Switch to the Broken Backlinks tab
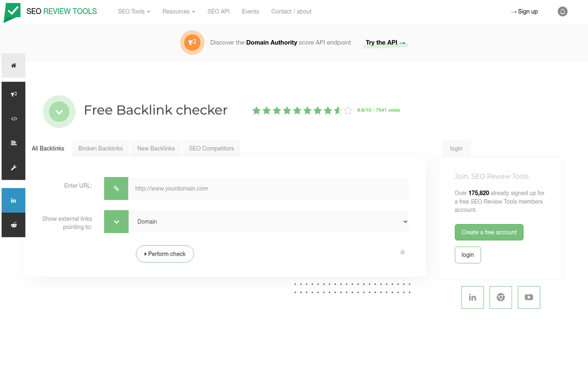 (100, 148)
